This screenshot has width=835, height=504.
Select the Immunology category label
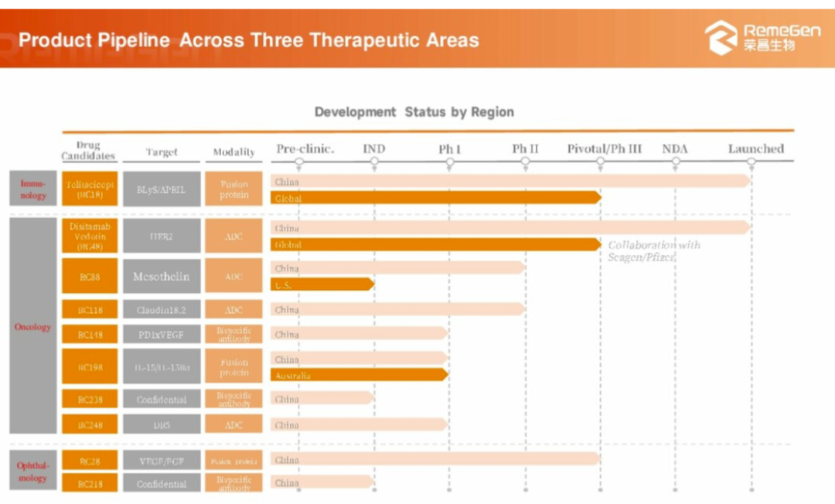click(x=33, y=189)
